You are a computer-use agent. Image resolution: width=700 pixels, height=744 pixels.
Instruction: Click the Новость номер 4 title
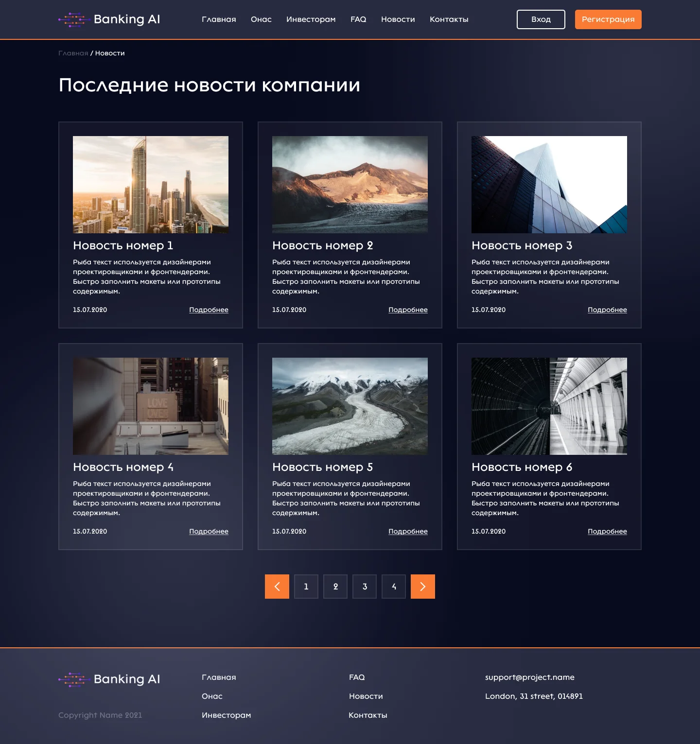pyautogui.click(x=123, y=467)
